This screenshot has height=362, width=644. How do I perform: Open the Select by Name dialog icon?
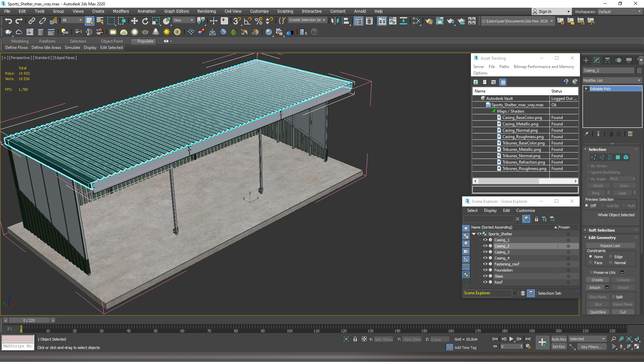(x=100, y=21)
